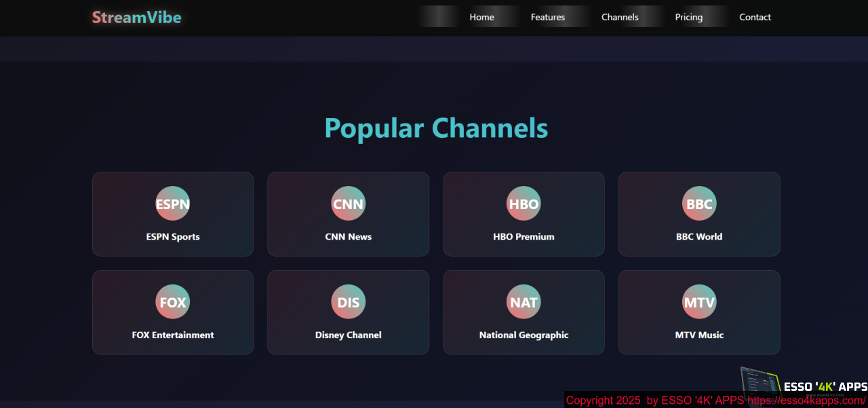The image size is (868, 408).
Task: Open the Contact navigation item
Action: click(755, 17)
